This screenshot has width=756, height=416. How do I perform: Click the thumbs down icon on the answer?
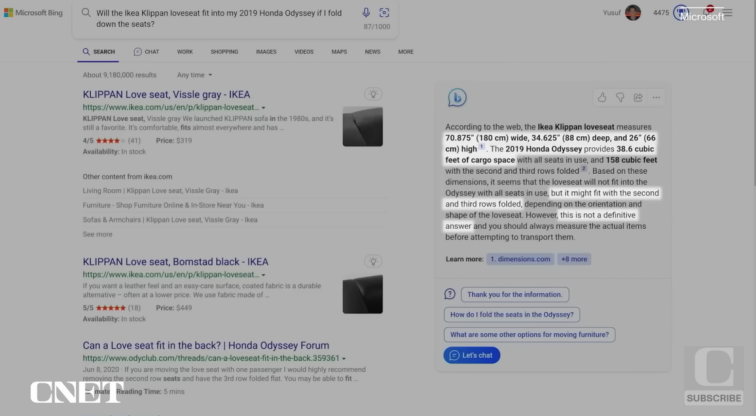[620, 97]
